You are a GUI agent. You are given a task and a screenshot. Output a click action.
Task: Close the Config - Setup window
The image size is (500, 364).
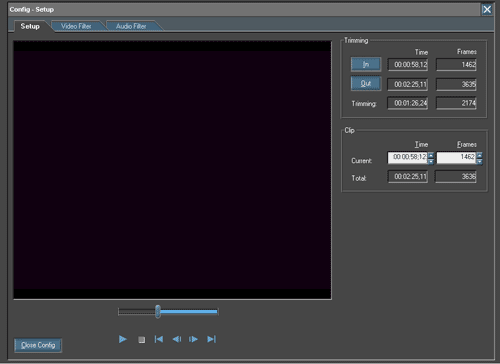pyautogui.click(x=487, y=9)
